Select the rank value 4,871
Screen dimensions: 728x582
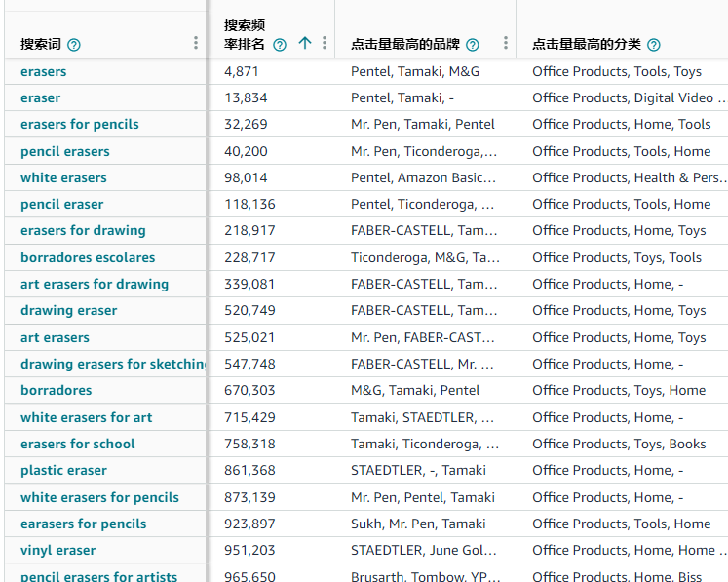coord(241,71)
